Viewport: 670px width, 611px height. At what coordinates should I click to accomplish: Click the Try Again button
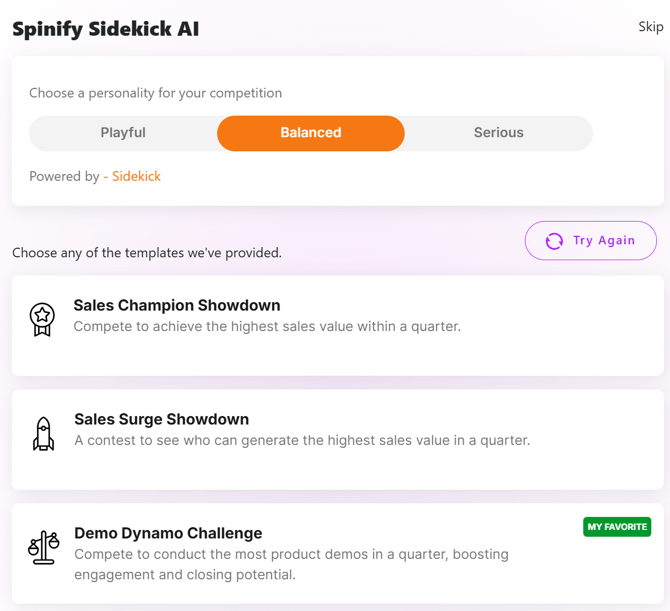591,241
